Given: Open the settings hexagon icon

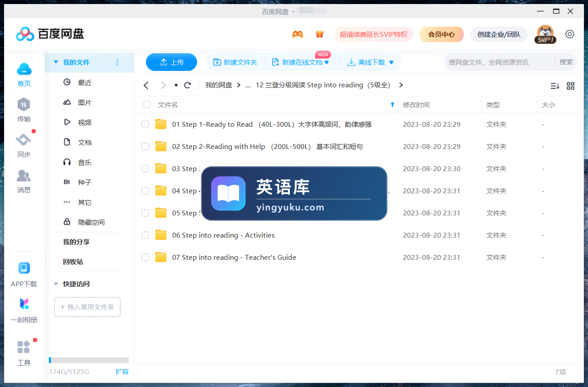Looking at the screenshot, I should [570, 34].
